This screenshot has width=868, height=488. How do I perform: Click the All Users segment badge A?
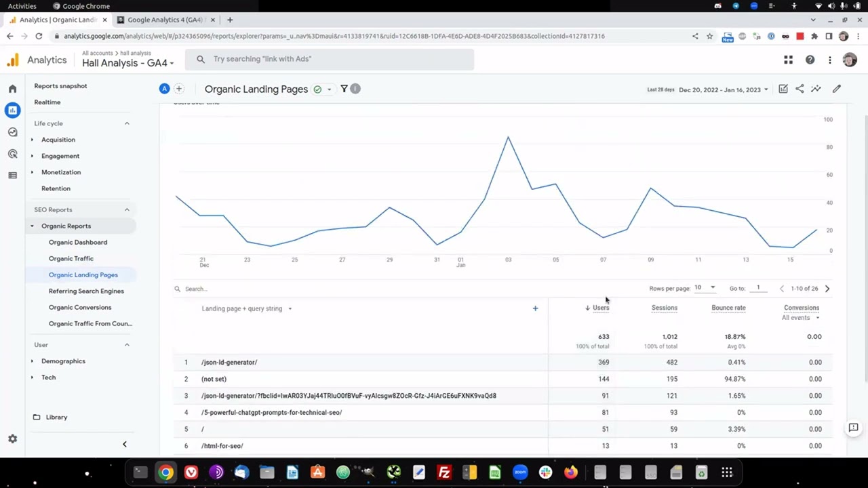click(164, 89)
